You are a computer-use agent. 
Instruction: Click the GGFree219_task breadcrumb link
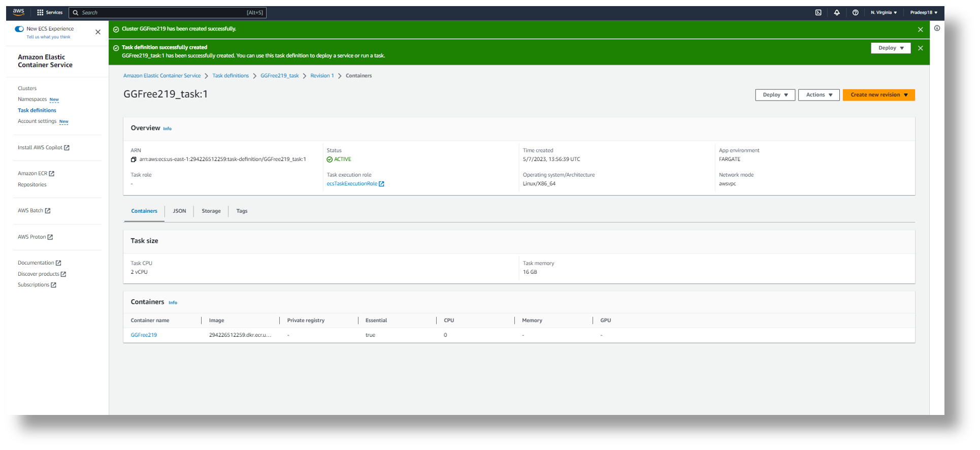[280, 76]
